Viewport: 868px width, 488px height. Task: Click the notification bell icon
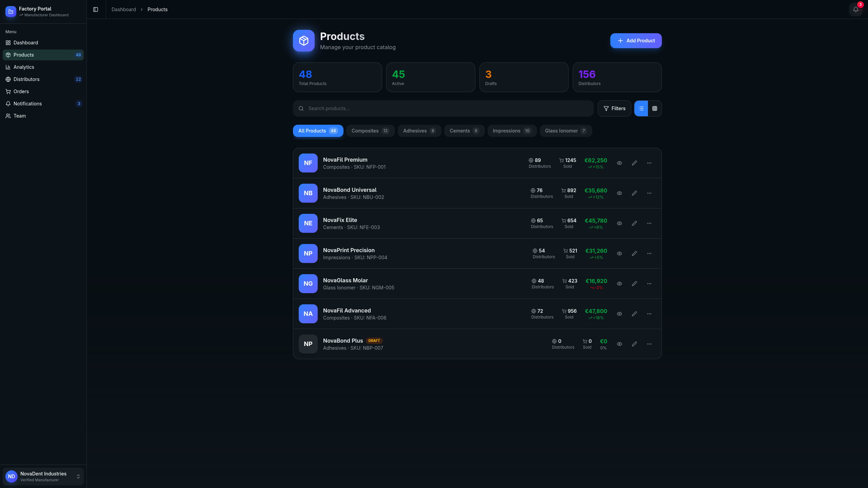pos(855,9)
